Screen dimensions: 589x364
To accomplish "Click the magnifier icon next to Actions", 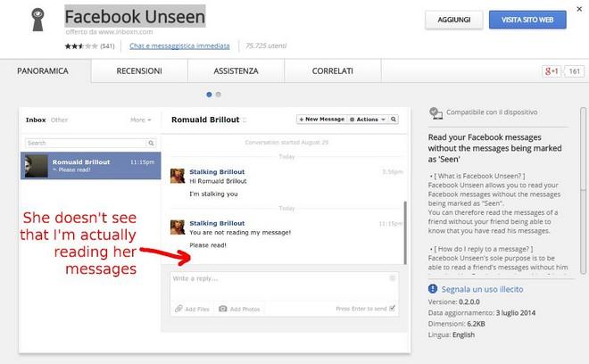I will click(x=394, y=120).
